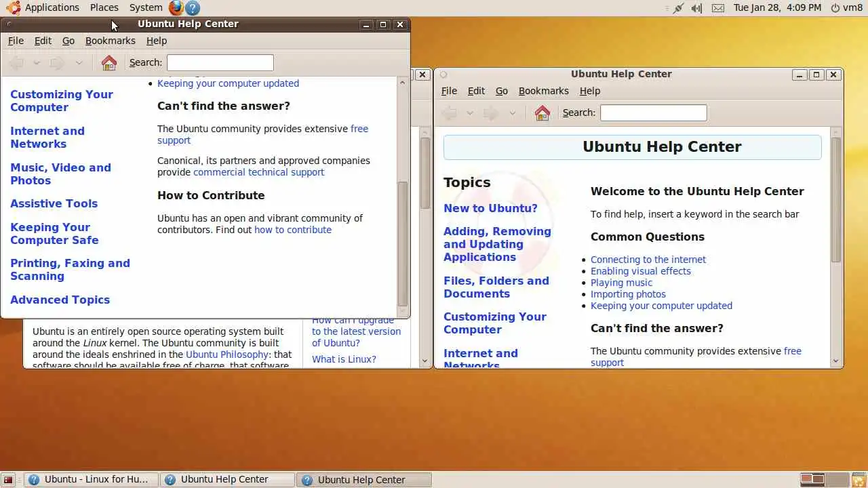Click free support link in front window
868x488 pixels.
click(262, 134)
